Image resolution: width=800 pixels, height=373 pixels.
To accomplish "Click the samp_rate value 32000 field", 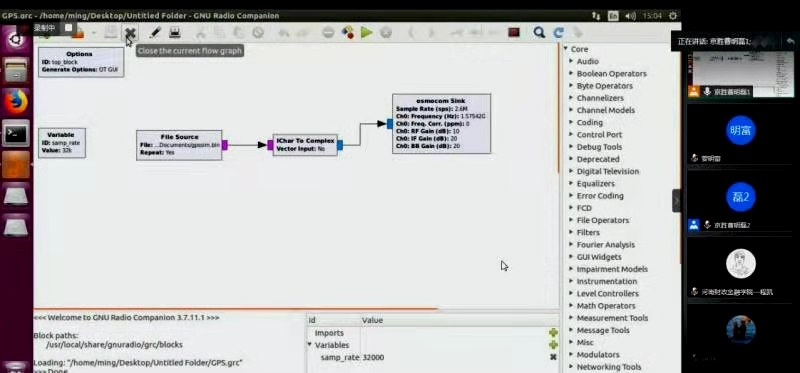I will [373, 357].
